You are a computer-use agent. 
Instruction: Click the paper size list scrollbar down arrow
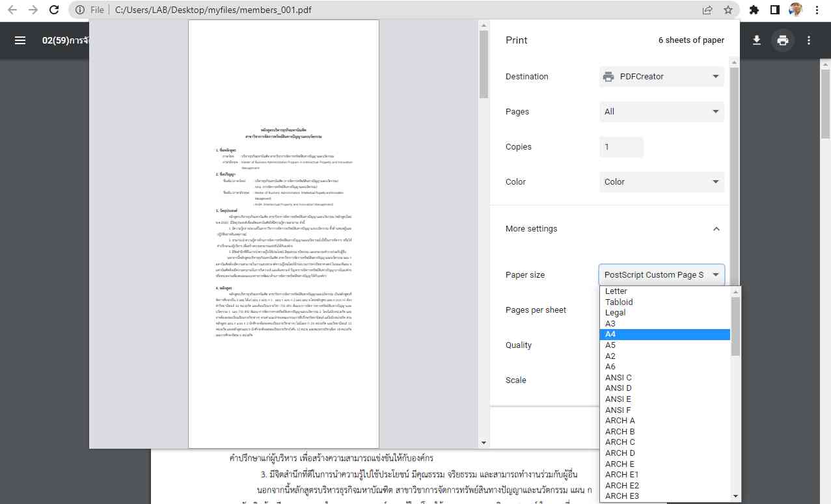point(736,496)
